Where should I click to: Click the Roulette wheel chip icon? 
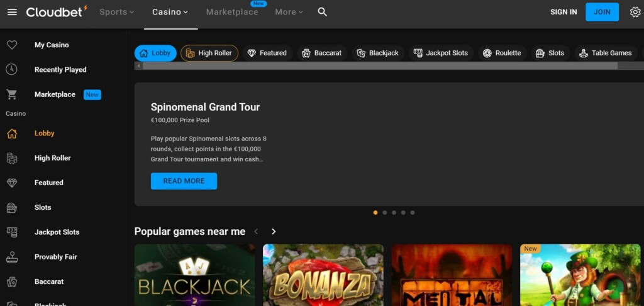point(487,53)
